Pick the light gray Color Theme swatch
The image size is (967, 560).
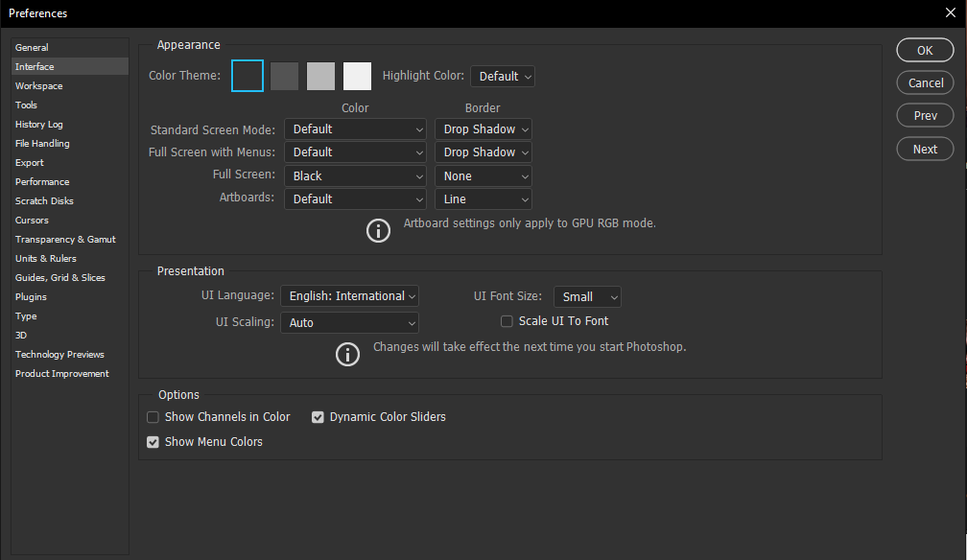(321, 76)
